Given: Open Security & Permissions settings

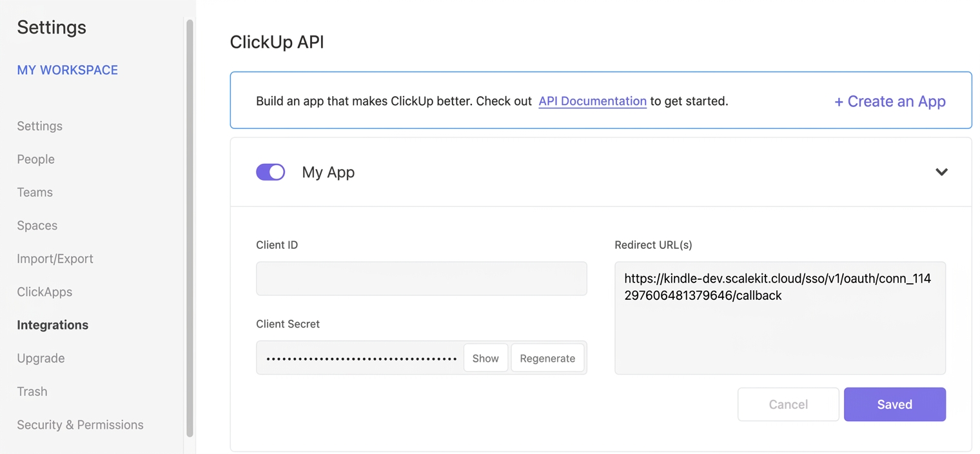Looking at the screenshot, I should click(x=80, y=424).
